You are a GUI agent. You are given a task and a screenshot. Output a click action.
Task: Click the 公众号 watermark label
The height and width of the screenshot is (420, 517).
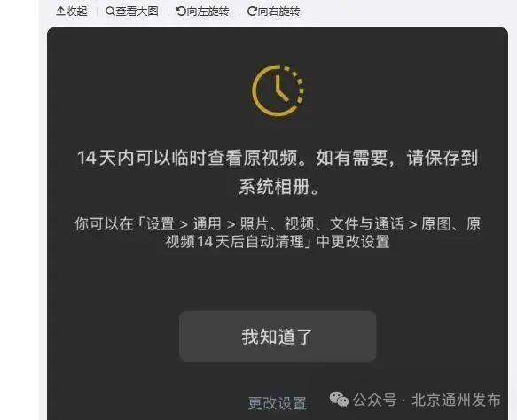pos(374,400)
